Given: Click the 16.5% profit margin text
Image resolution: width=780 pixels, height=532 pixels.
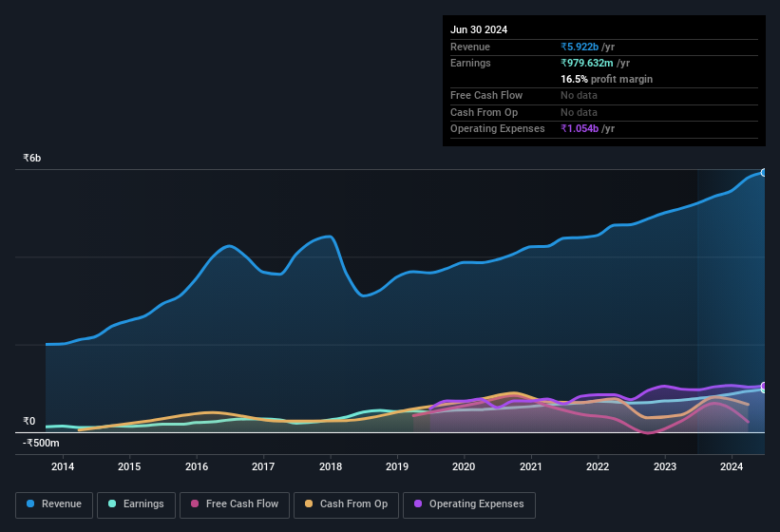Looking at the screenshot, I should pos(606,79).
